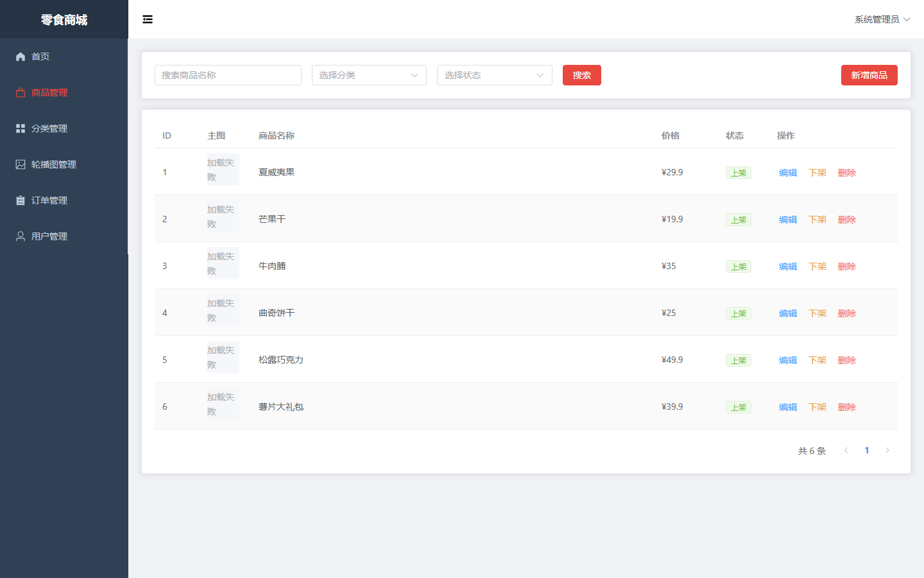924x578 pixels.
Task: Go to previous page with left arrow
Action: 846,450
